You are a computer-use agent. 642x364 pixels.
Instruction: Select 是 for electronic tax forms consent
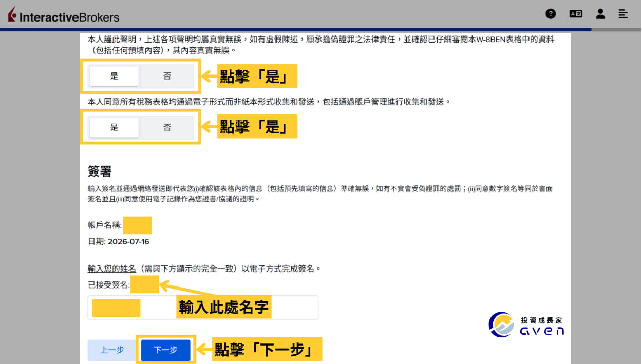[x=114, y=127]
